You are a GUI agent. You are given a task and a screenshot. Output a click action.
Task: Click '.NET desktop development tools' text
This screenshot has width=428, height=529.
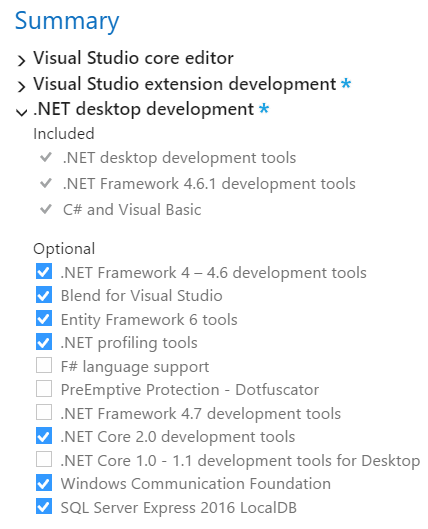179,158
